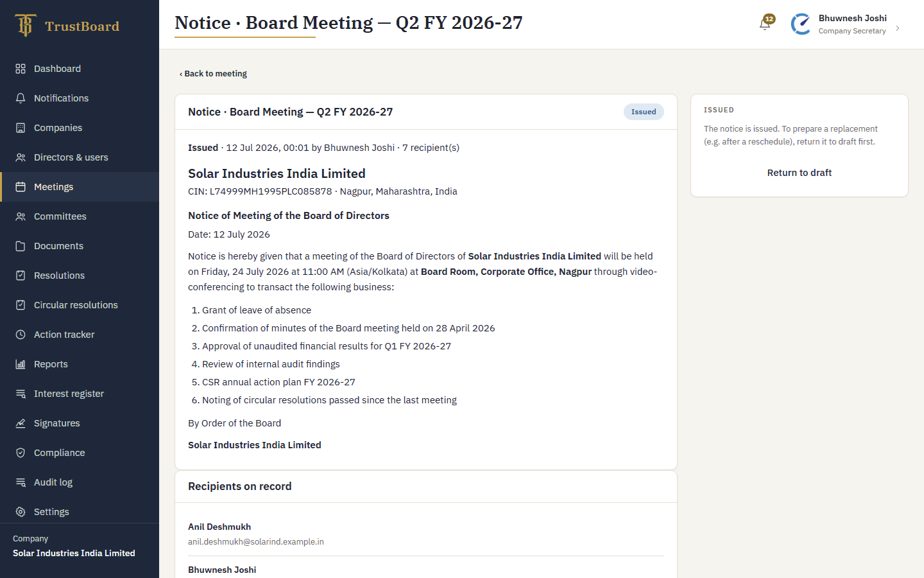The image size is (924, 578).
Task: Click anil.deshmukh@solarind.example.in email address
Action: point(256,542)
